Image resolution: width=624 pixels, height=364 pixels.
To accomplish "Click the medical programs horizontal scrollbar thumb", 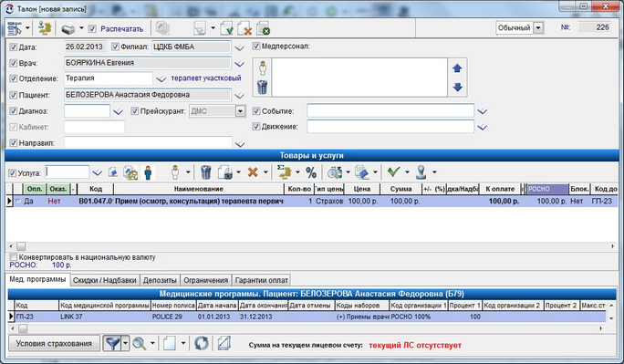I will click(23, 328).
